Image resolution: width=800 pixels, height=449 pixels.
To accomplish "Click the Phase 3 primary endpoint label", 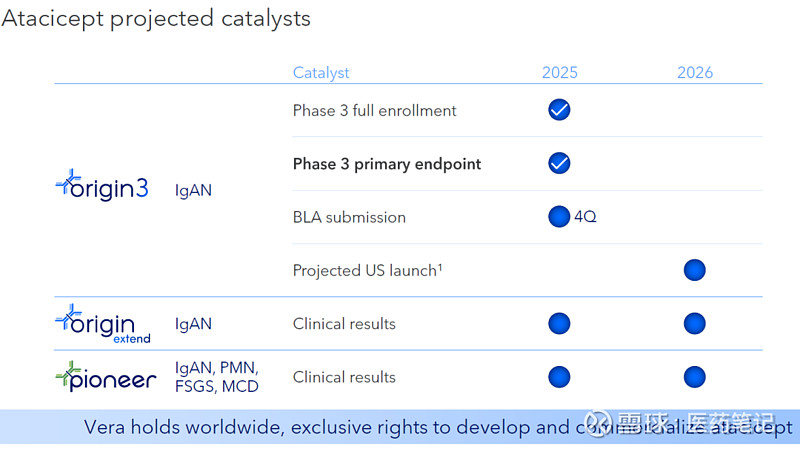I will [386, 163].
